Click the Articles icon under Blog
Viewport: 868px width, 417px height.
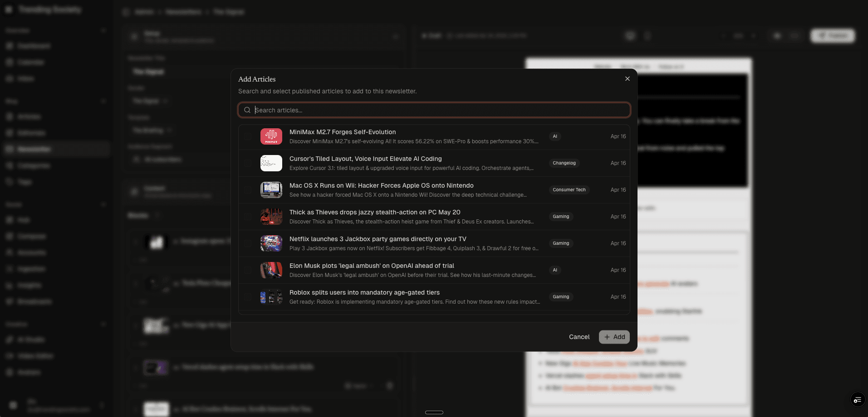pyautogui.click(x=10, y=116)
